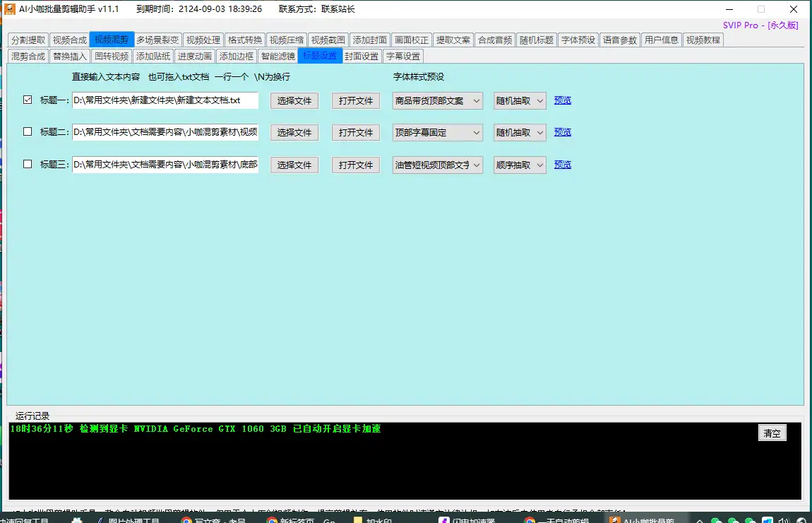Expand the 顶部字幕固定 style dropdown

tap(438, 133)
